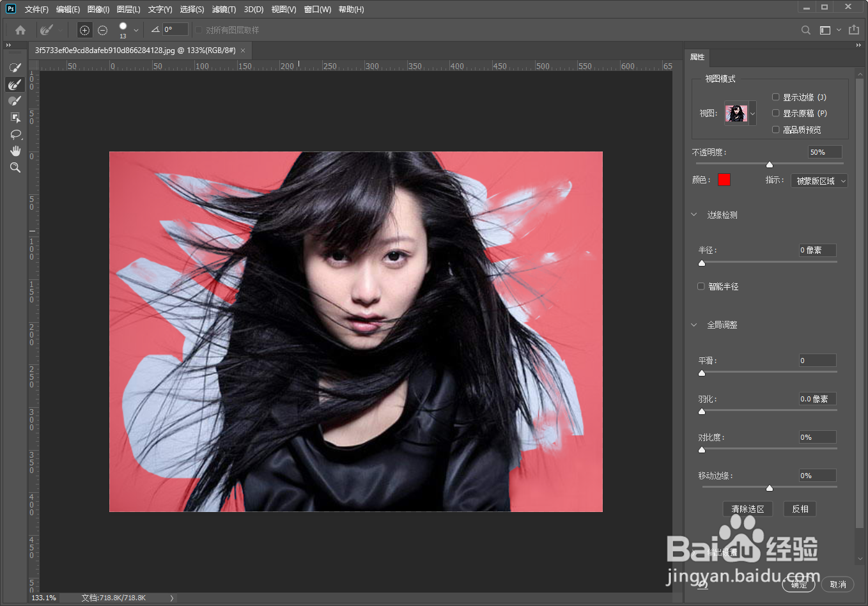Open the 文件(F) menu
Viewport: 868px width, 606px height.
click(x=36, y=10)
